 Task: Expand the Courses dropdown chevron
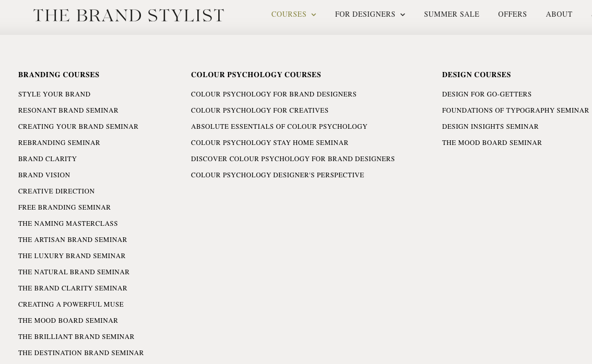tap(314, 15)
